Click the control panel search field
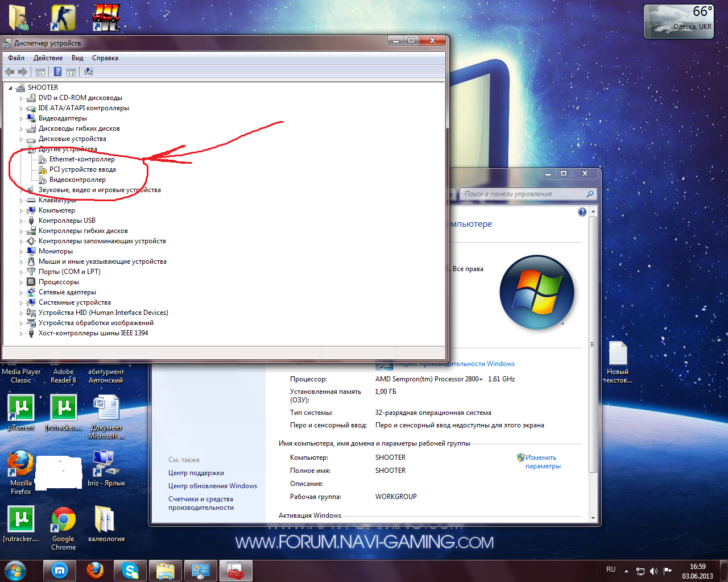Viewport: 728px width, 582px height. tap(528, 194)
